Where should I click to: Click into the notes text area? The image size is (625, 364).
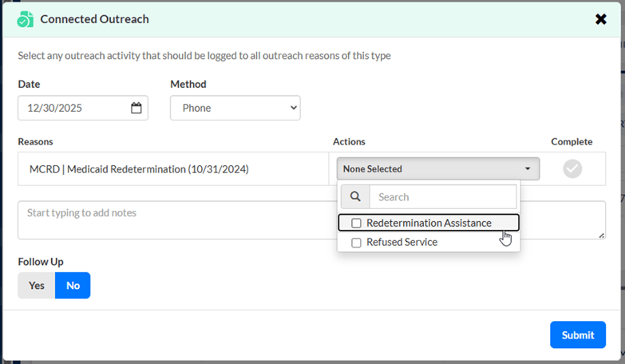point(176,220)
